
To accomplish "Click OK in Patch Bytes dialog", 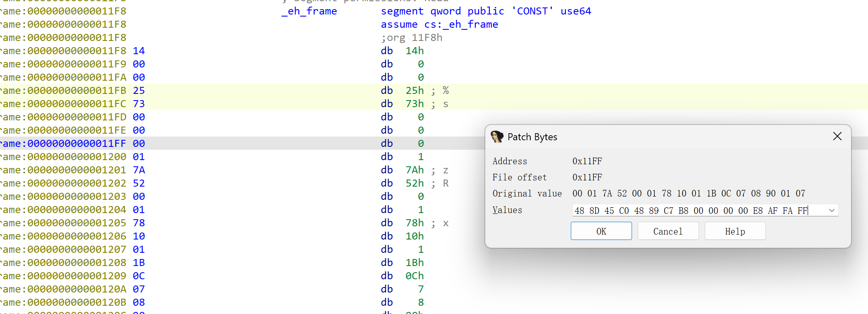I will (601, 231).
